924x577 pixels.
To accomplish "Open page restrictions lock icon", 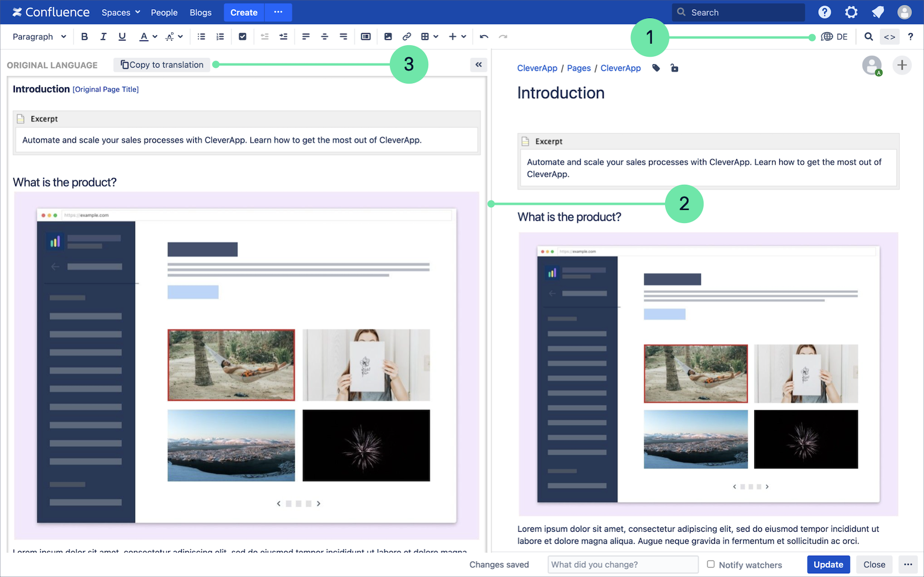I will point(675,68).
